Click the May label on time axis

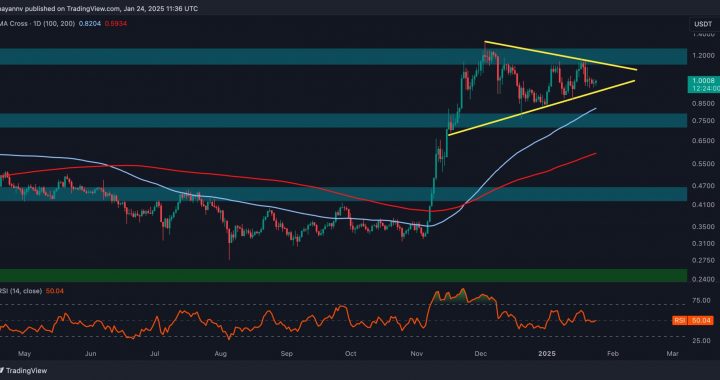[25, 354]
